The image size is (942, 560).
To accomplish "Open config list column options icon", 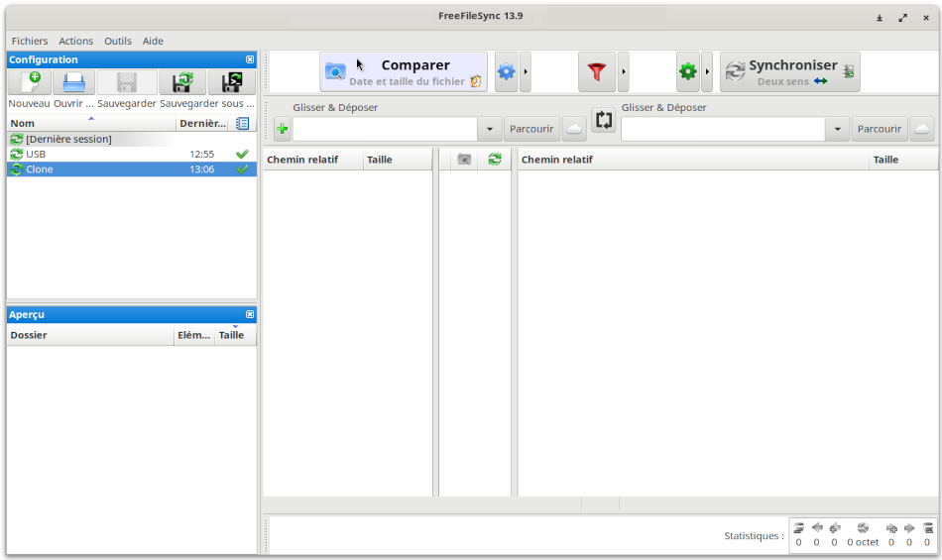I will [x=242, y=123].
